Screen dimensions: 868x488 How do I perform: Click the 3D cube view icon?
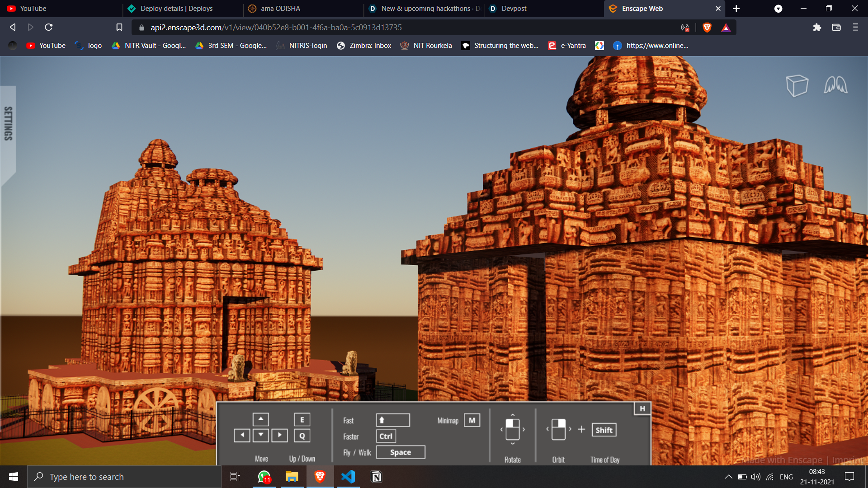coord(797,85)
